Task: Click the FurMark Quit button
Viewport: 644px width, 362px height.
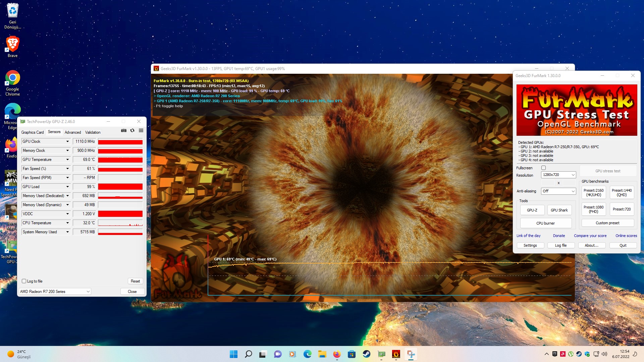Action: pos(623,246)
